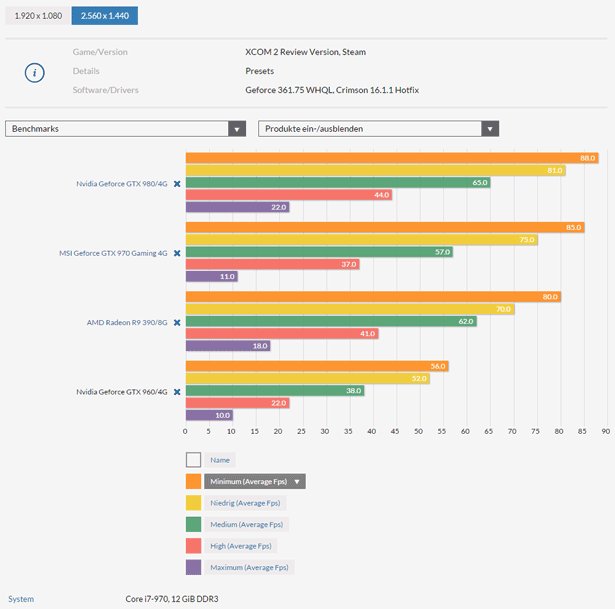Toggle the yellow Niedrig series box
The image size is (615, 609).
tap(193, 503)
